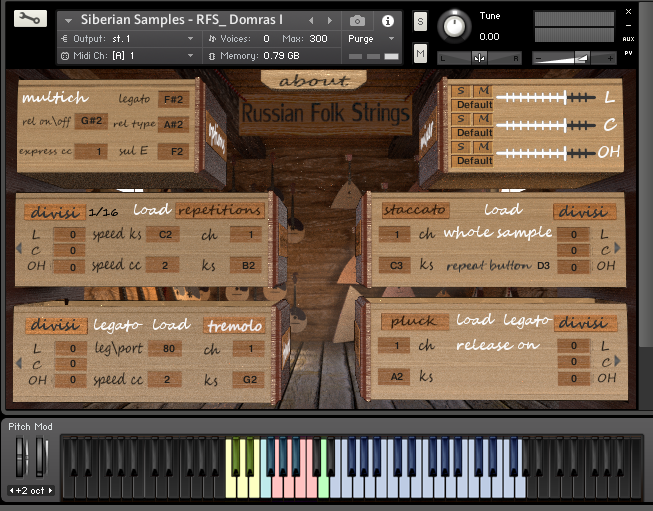Select the tremolo articulation tab
The image size is (653, 511).
point(234,326)
